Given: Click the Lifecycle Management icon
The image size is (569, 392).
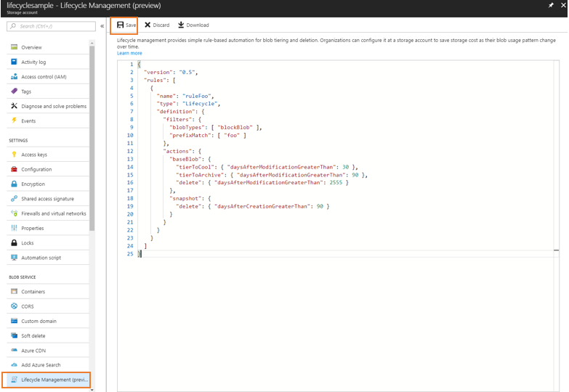Looking at the screenshot, I should tap(14, 380).
